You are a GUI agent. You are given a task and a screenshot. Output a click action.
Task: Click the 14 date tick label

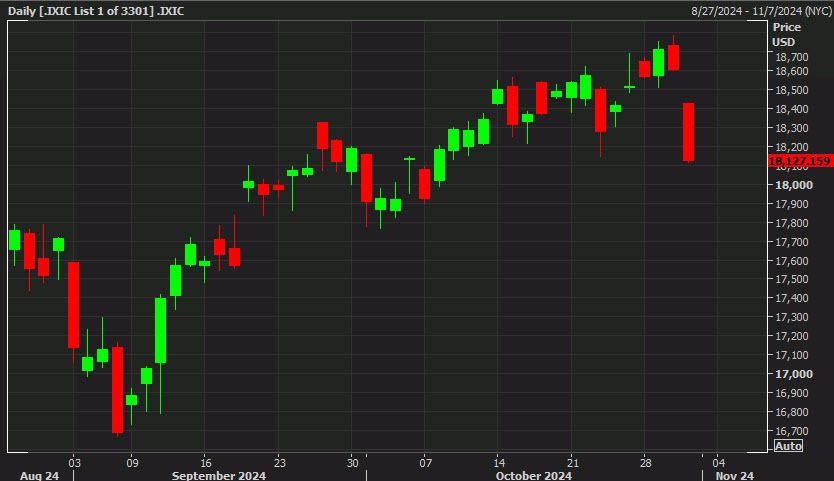[x=499, y=463]
